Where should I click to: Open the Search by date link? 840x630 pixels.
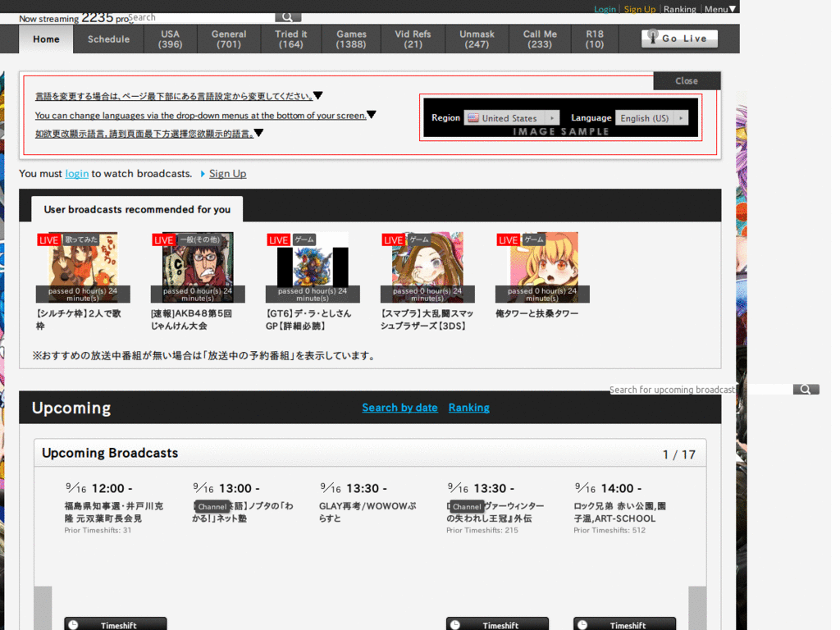[399, 408]
